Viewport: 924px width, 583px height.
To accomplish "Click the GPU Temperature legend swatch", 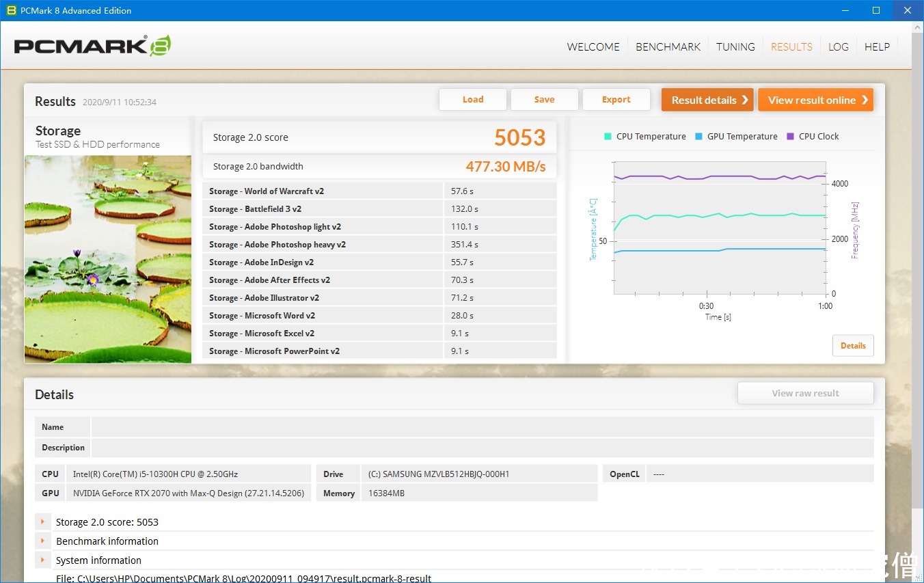I will [698, 136].
